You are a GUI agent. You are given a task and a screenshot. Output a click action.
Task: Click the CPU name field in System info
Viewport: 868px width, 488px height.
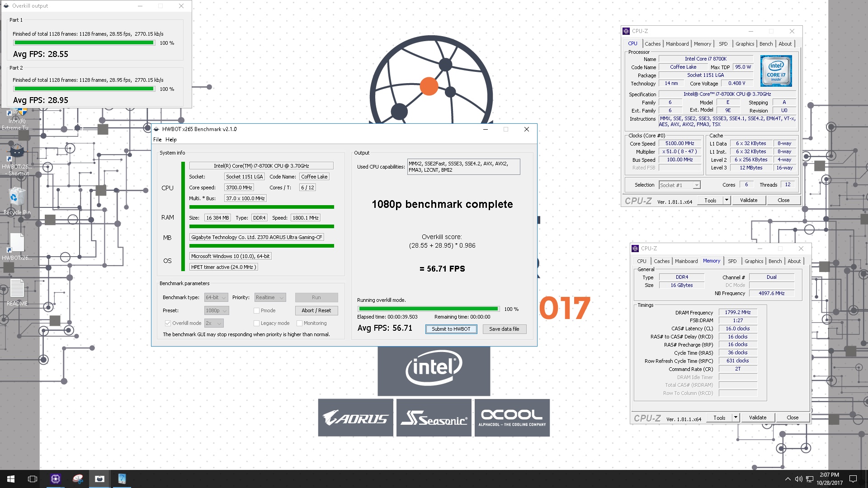[261, 166]
